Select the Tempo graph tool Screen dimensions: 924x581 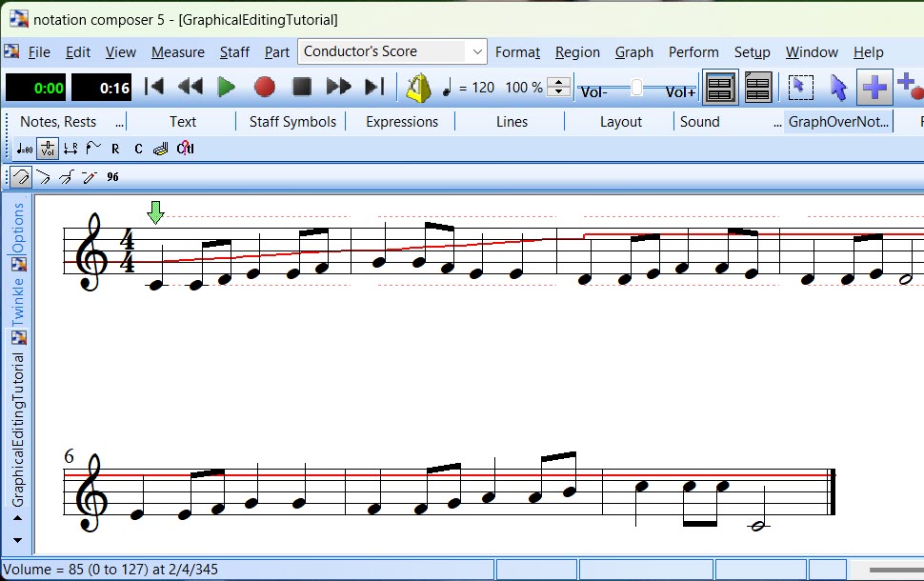23,149
